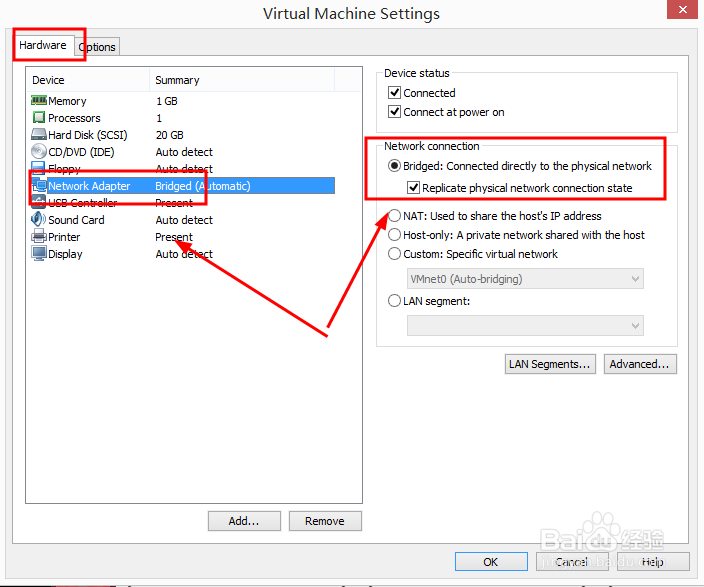Select the Bridged network radio button
The image size is (704, 587).
point(394,166)
